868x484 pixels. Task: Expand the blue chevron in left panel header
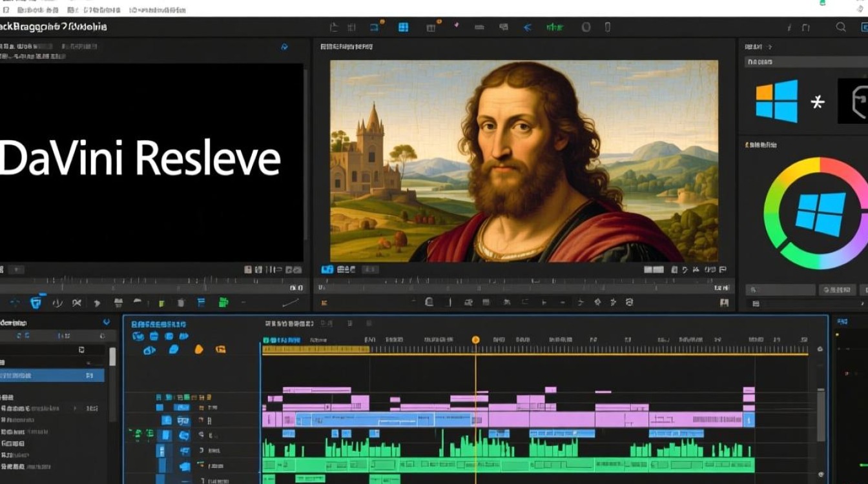click(x=107, y=321)
